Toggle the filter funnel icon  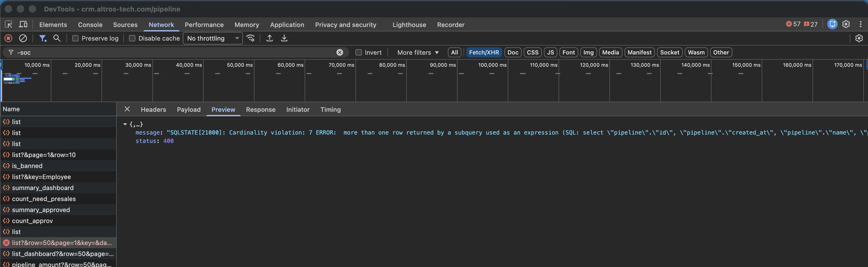(42, 38)
